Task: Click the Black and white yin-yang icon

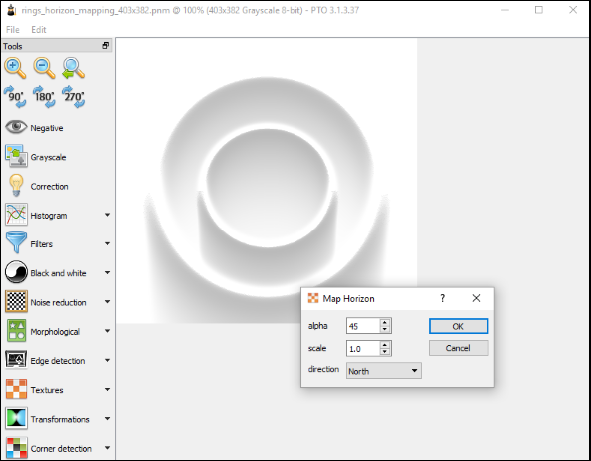Action: [16, 272]
